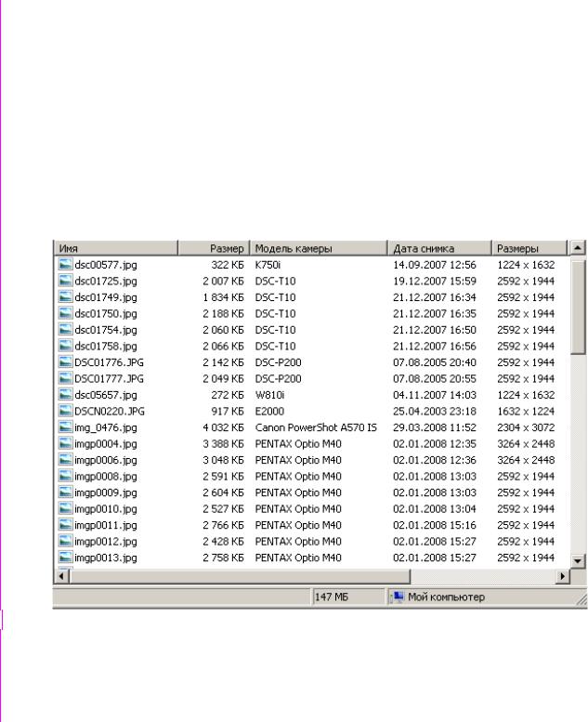The image size is (588, 722).
Task: Click the image icon of imgp0009.jpg
Action: pyautogui.click(x=65, y=492)
